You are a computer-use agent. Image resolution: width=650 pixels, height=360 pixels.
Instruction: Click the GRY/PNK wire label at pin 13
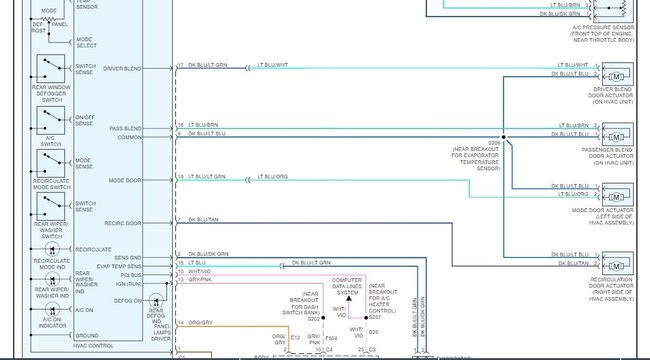(x=200, y=280)
